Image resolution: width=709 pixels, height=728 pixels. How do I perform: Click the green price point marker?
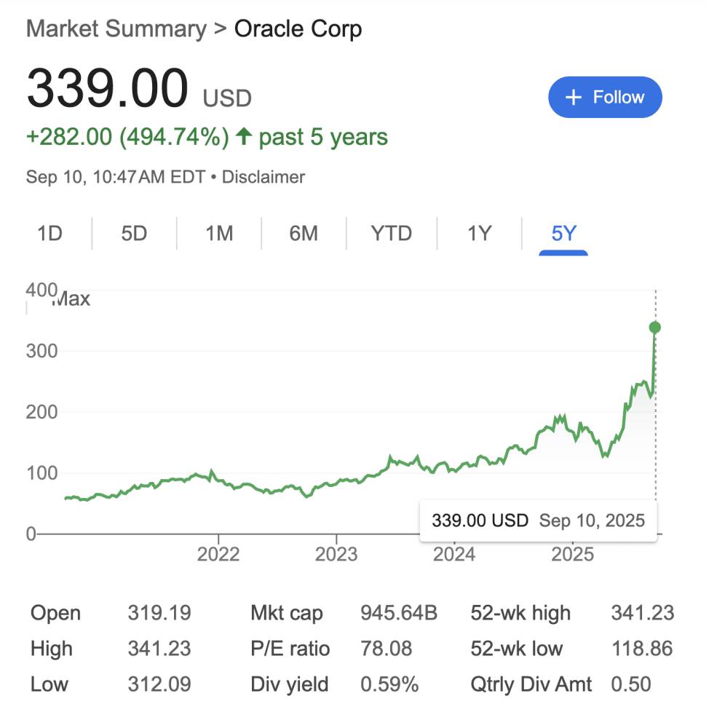point(655,328)
